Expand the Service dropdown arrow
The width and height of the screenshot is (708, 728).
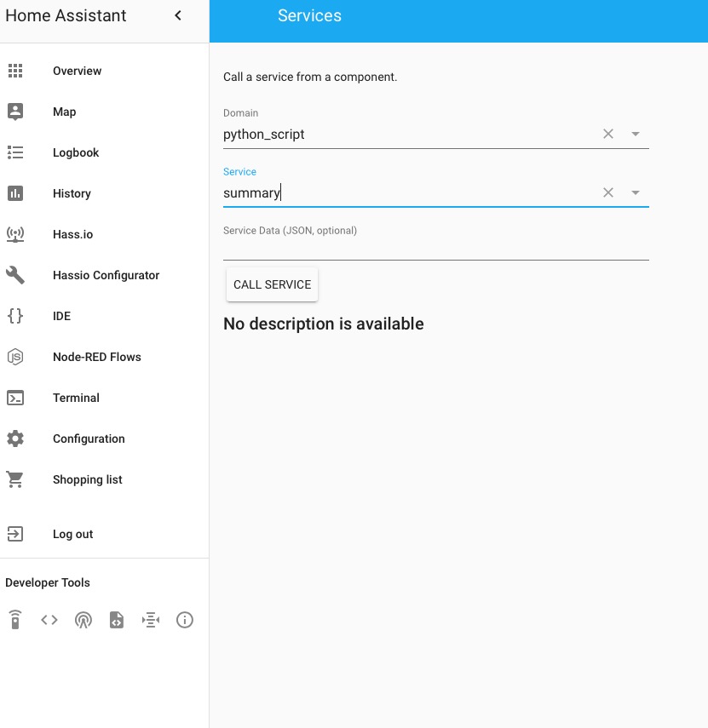coord(636,192)
